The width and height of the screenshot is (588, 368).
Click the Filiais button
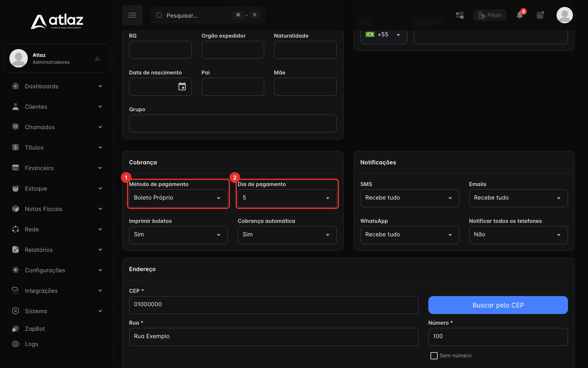[x=490, y=15]
